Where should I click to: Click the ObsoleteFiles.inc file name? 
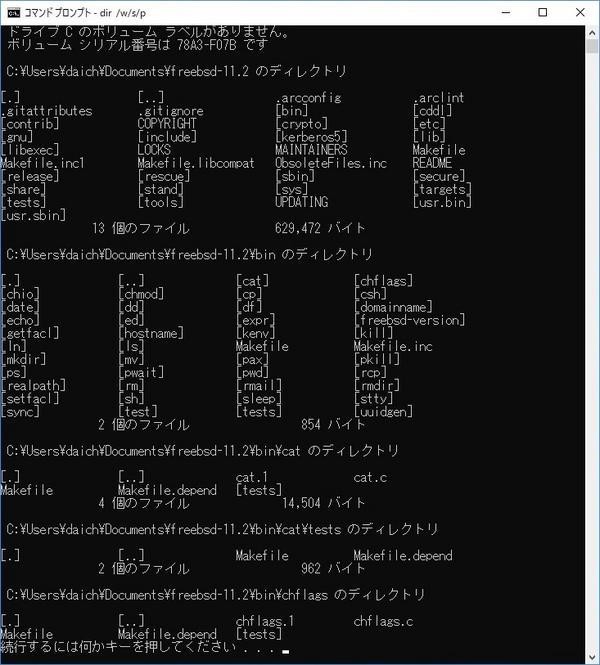coord(331,163)
